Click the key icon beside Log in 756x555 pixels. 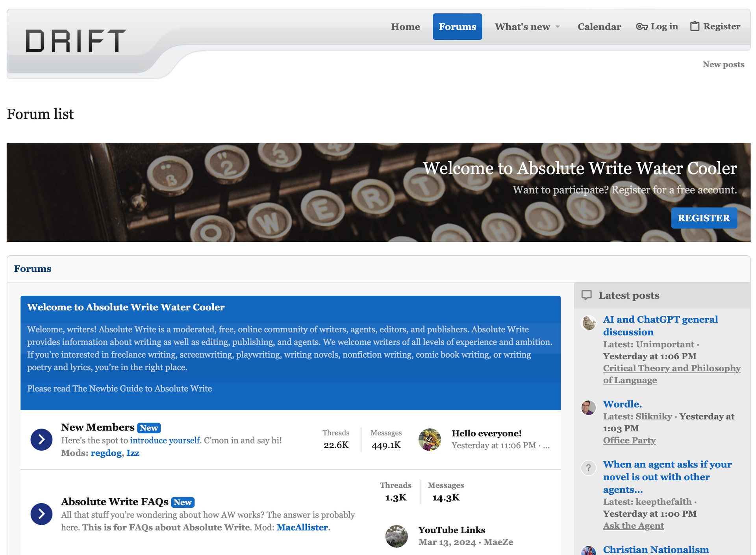pos(642,26)
